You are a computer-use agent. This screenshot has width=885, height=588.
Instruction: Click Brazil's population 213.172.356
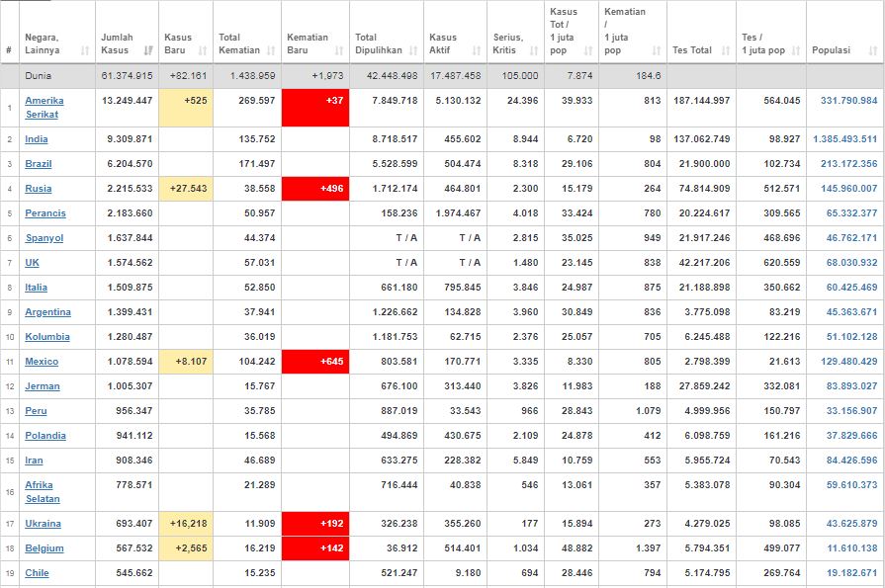848,164
